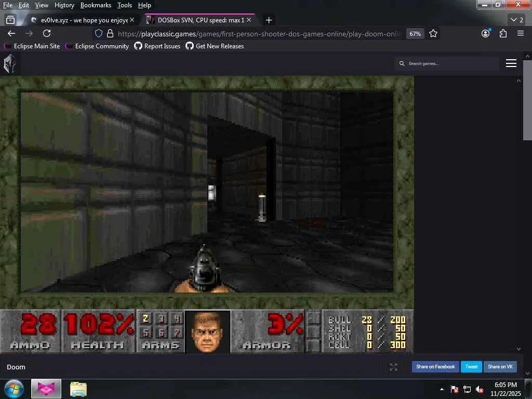Open Get New Releases bookmark
Screen dimensions: 532x399
(x=215, y=46)
